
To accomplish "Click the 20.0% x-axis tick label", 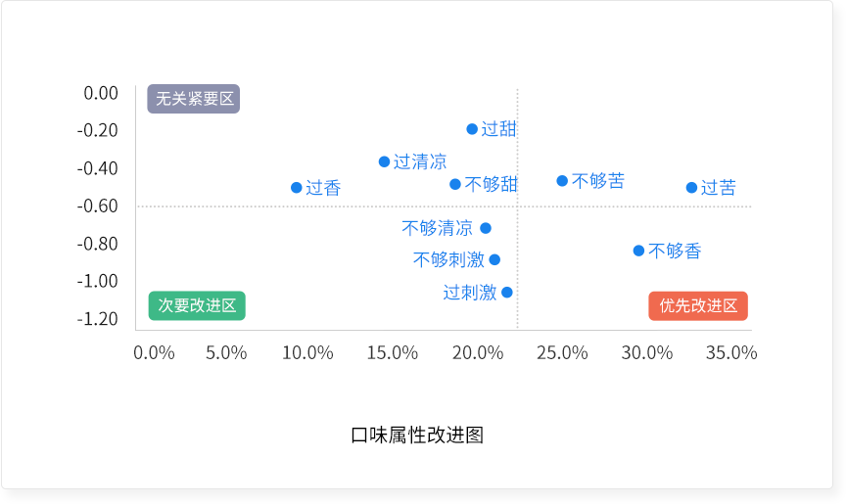I will coord(478,352).
